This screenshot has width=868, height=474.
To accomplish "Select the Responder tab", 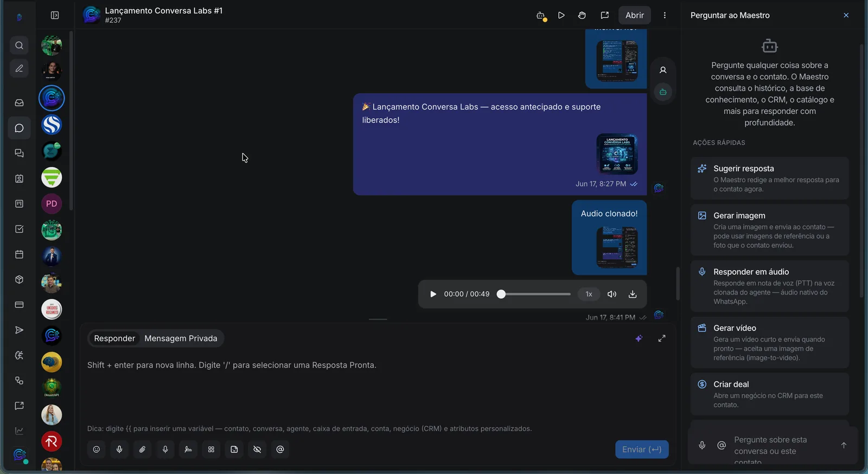I will click(114, 338).
